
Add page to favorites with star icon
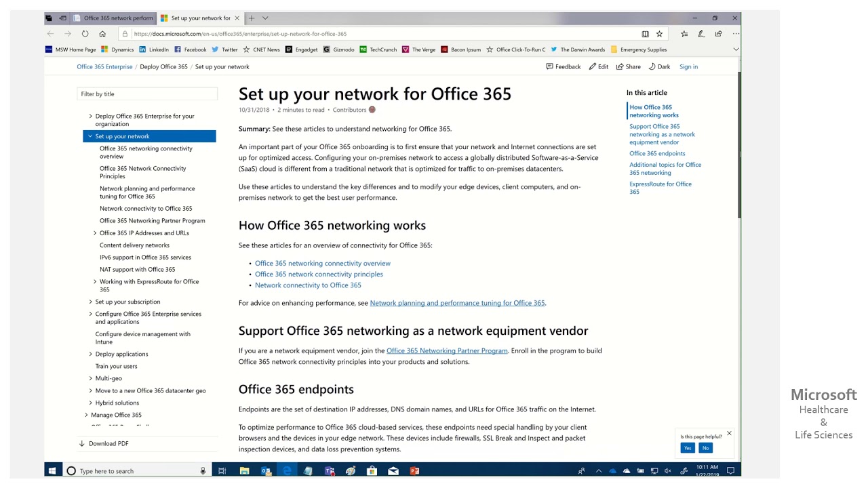click(659, 33)
